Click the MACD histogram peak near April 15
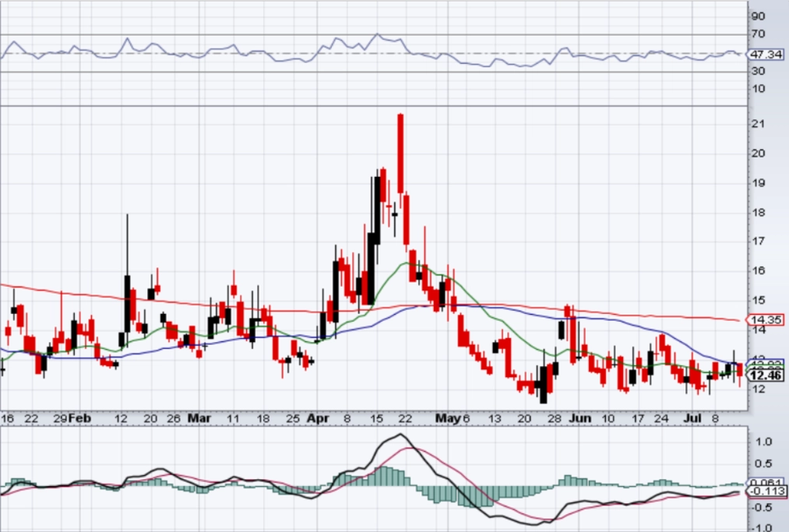Screen dimensions: 789x532 [x=385, y=476]
